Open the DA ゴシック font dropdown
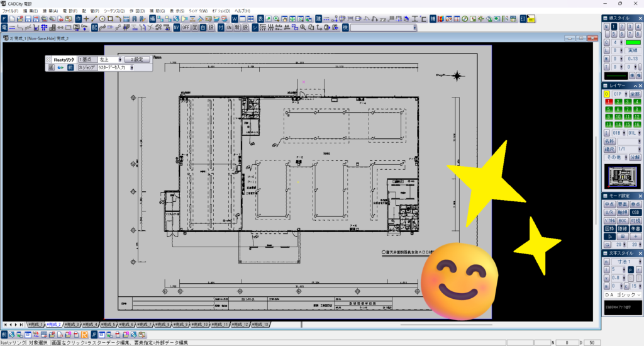Screen dimensions: 644x346 [622, 295]
